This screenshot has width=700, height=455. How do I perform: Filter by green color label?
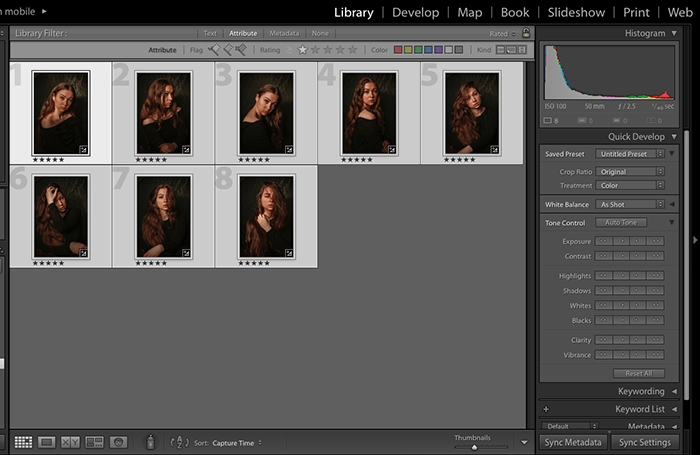418,50
